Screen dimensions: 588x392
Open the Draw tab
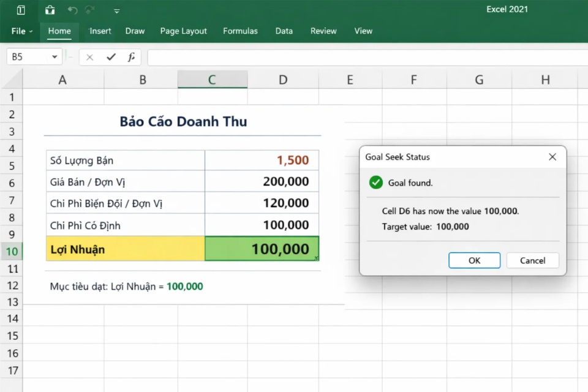tap(135, 31)
